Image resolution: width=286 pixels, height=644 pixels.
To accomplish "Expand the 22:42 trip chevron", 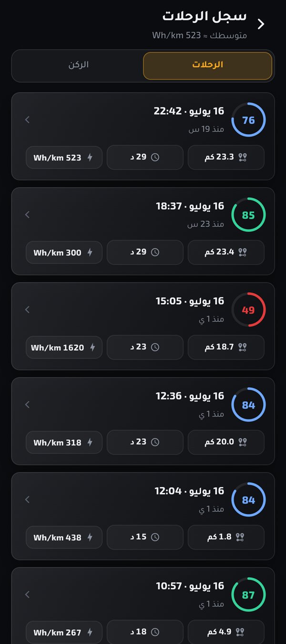I will [27, 120].
